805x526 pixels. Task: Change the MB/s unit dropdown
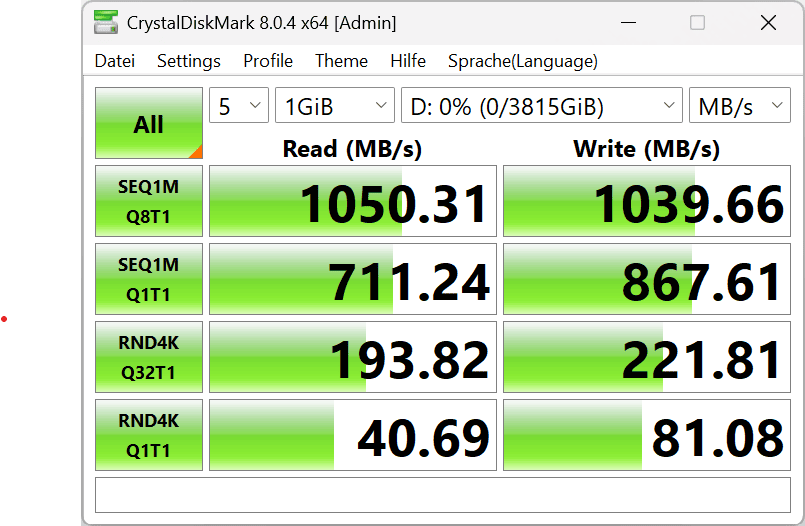coord(741,106)
